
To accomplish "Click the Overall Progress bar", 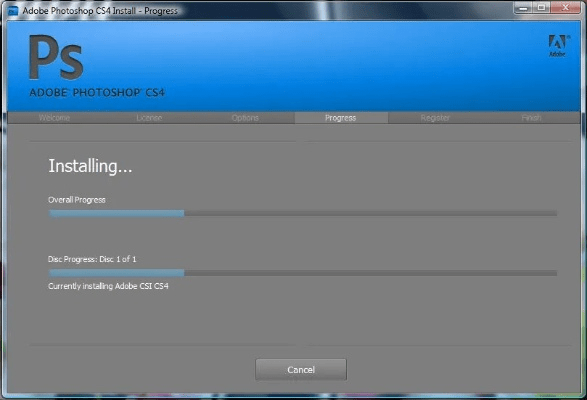I will [x=302, y=213].
